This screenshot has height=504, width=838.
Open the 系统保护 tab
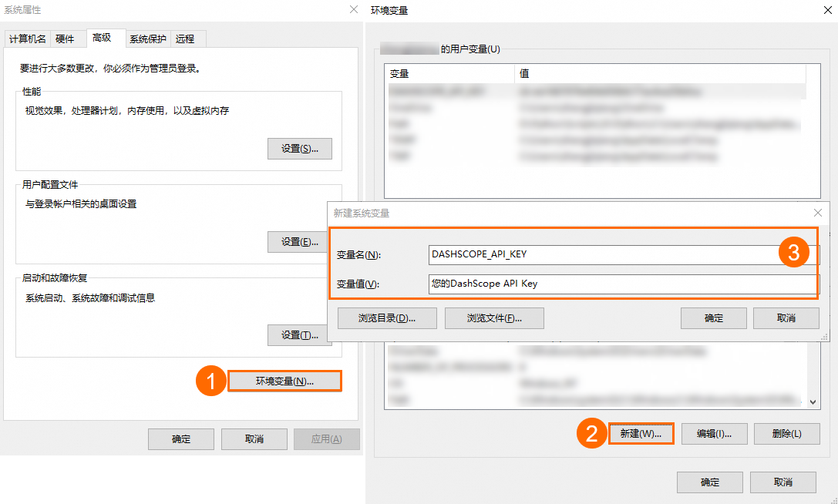[x=148, y=39]
